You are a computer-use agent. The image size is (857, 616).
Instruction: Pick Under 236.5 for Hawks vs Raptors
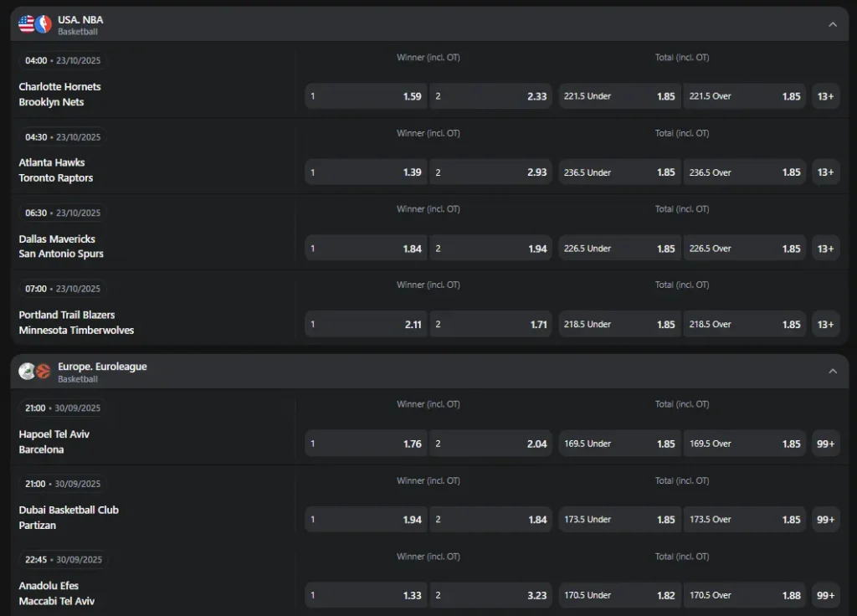click(619, 172)
